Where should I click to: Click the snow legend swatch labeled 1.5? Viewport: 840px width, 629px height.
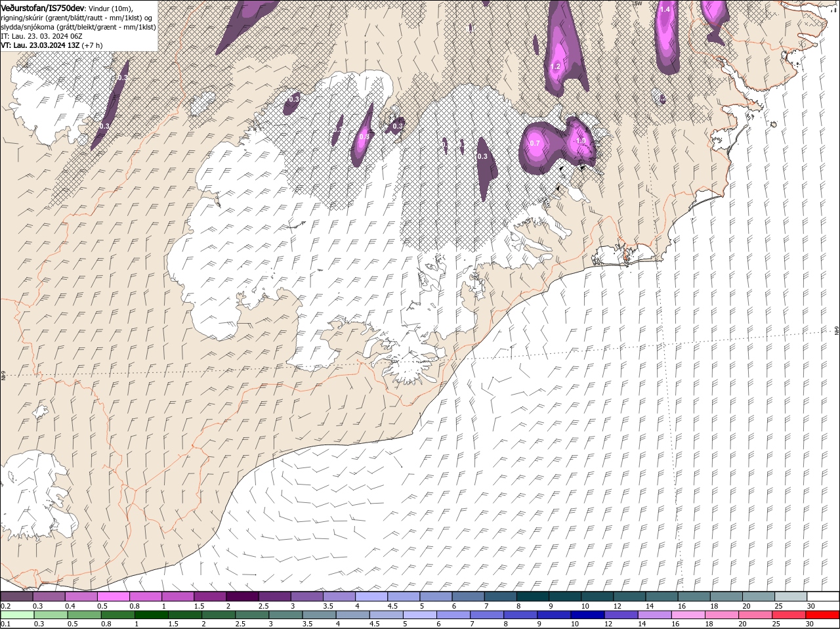pos(210,596)
